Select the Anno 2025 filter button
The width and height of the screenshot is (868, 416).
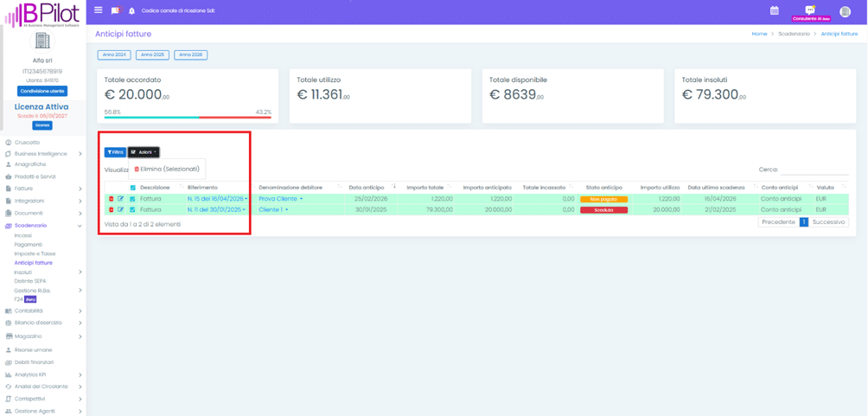pyautogui.click(x=152, y=54)
